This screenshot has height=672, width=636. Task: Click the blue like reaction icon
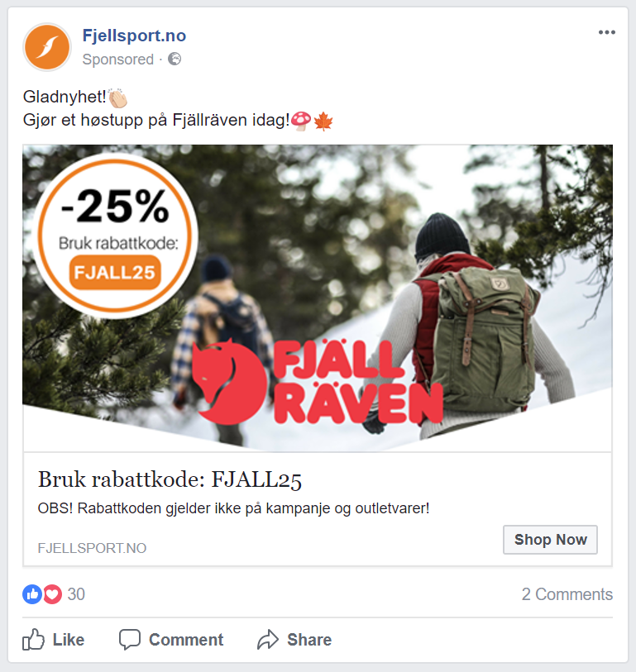(x=32, y=594)
